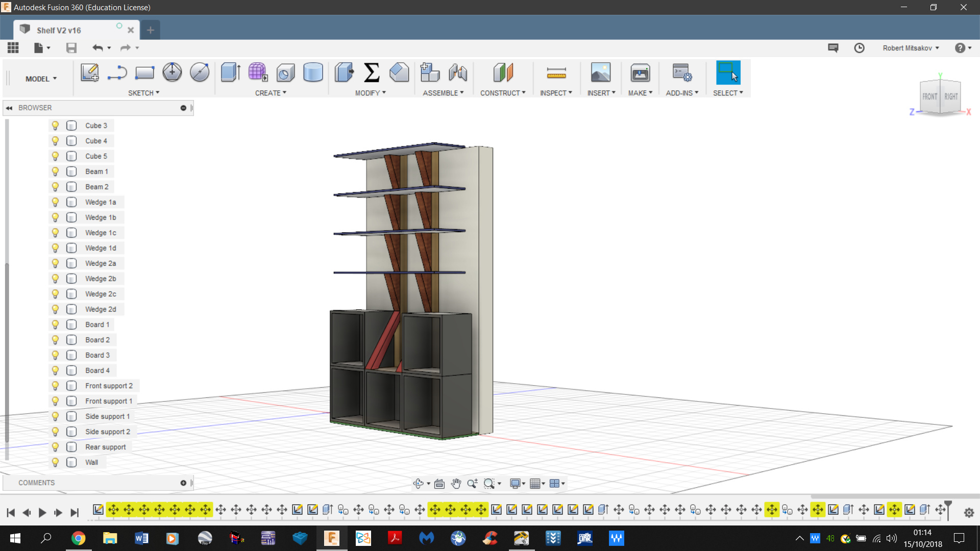Toggle visibility of Side support 2
This screenshot has height=551, width=980.
point(55,432)
